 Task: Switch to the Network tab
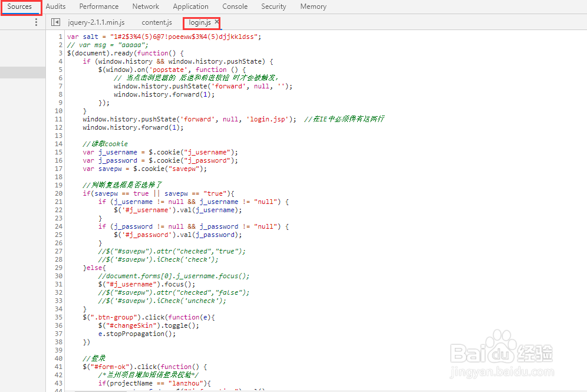146,6
